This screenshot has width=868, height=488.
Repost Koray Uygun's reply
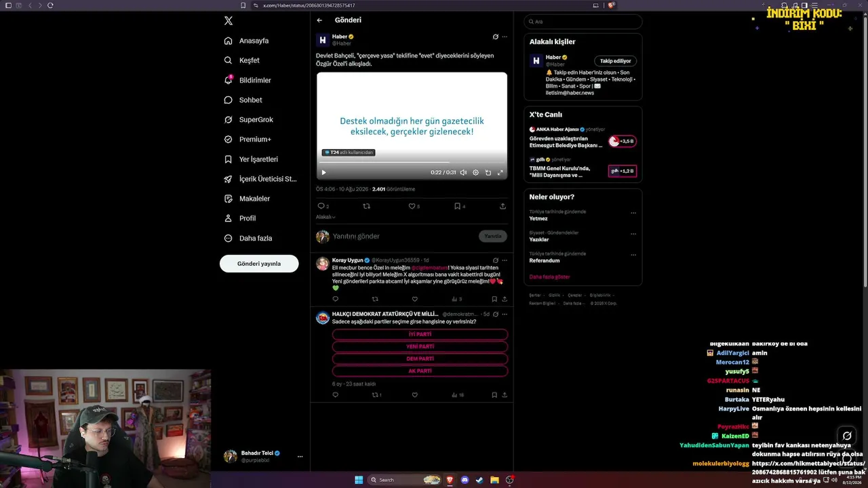375,299
